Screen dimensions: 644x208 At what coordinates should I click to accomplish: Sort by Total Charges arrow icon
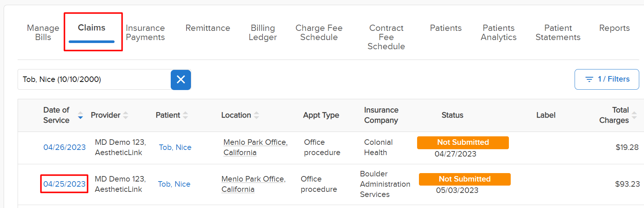634,115
